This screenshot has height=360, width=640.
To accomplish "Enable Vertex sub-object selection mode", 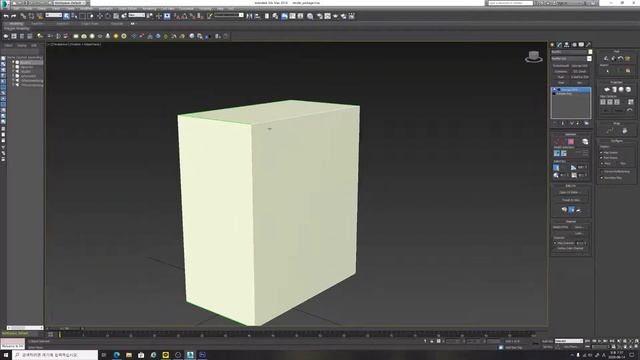I will [x=556, y=141].
